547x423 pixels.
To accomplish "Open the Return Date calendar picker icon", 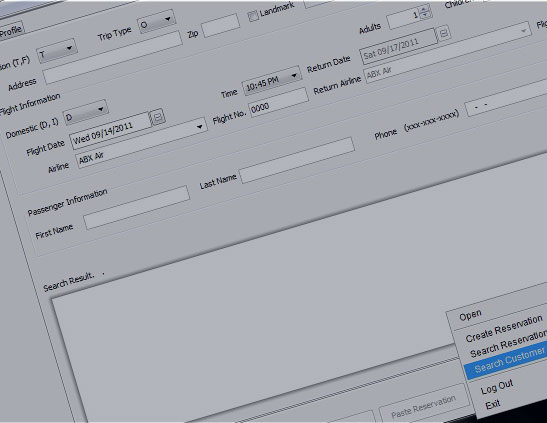I will [x=443, y=33].
